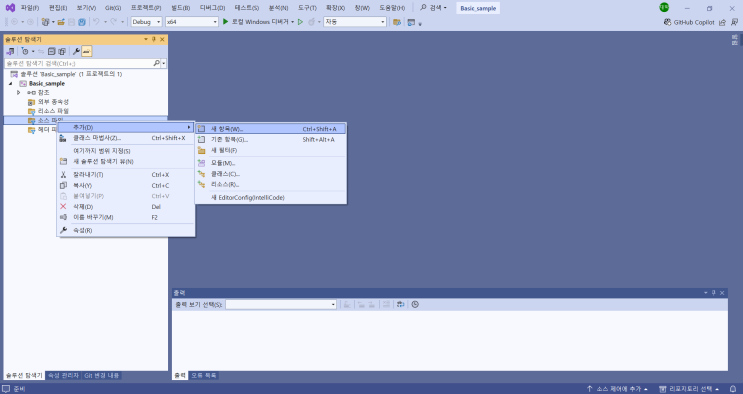Click the Properties wrench icon in Solution Explorer toolbar
Viewport: 743px width, 394px height.
pos(76,51)
